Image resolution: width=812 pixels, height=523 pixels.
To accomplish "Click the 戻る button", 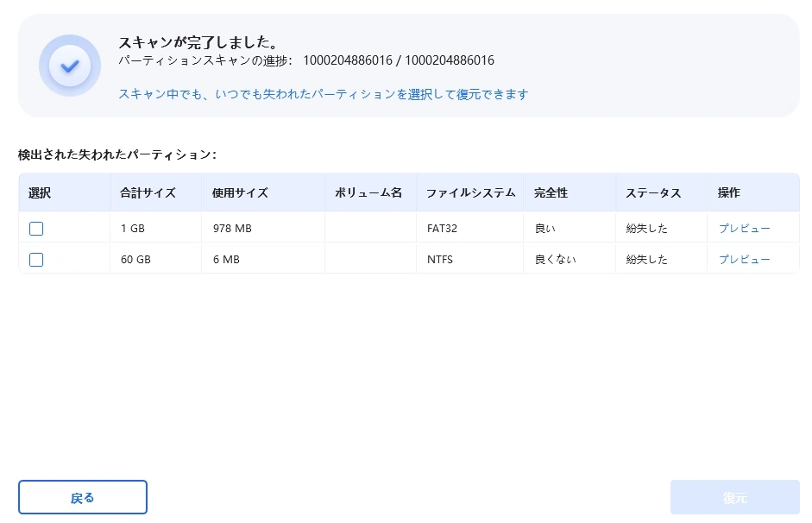I will point(83,497).
